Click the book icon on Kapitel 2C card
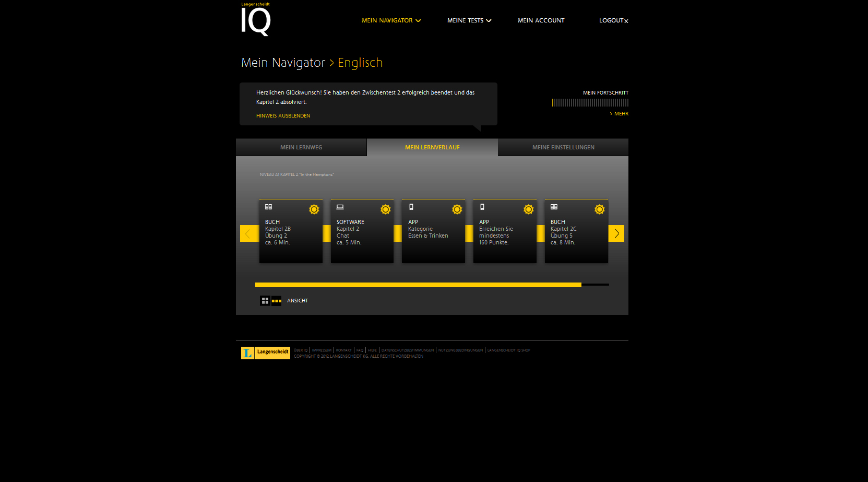Image resolution: width=868 pixels, height=482 pixels. coord(554,207)
